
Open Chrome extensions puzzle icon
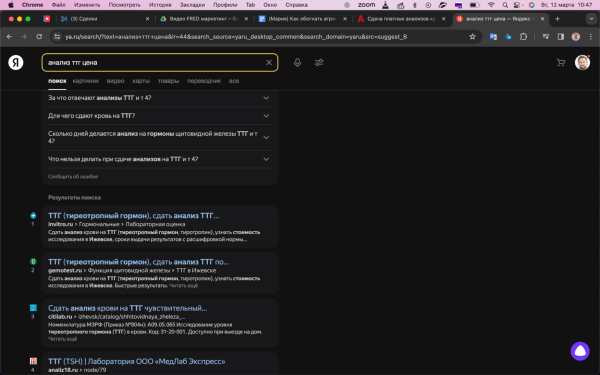(523, 37)
